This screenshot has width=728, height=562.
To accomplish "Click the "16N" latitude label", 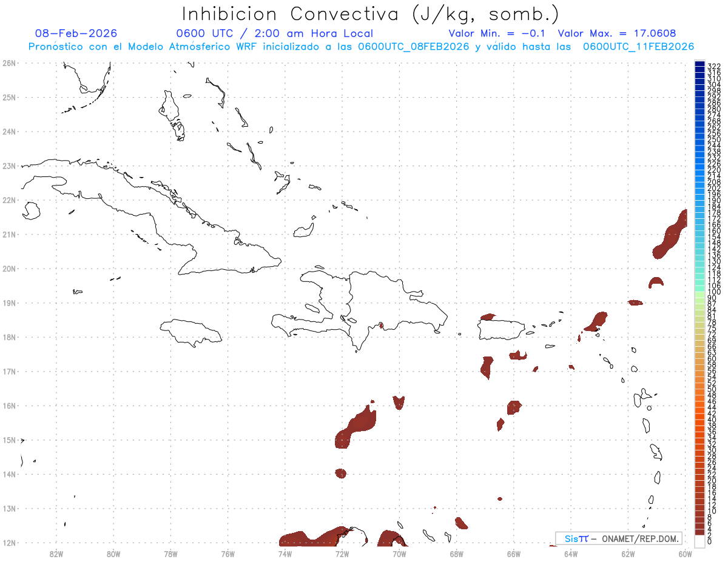I will coord(8,406).
